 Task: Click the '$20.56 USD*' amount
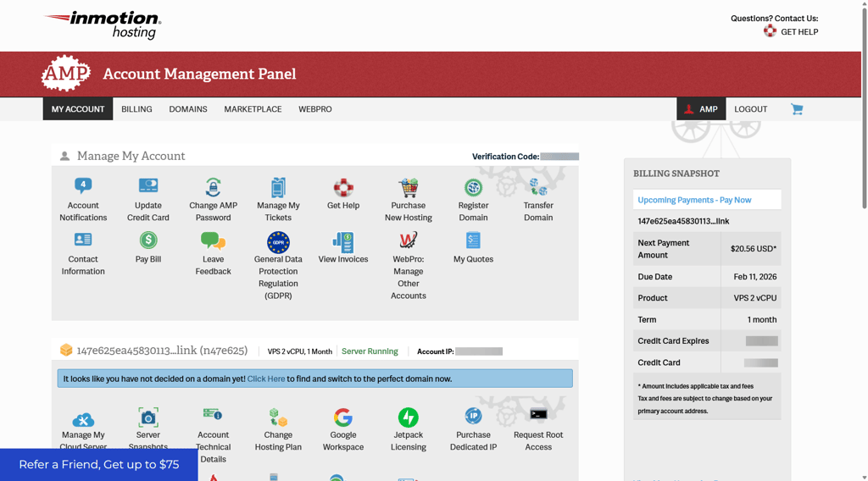point(754,248)
